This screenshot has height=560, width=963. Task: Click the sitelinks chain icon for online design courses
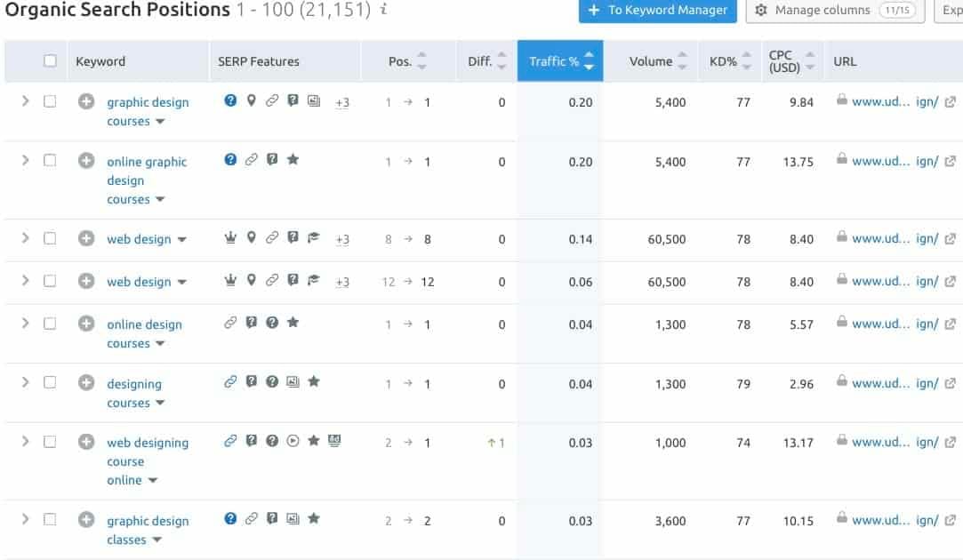click(x=229, y=322)
